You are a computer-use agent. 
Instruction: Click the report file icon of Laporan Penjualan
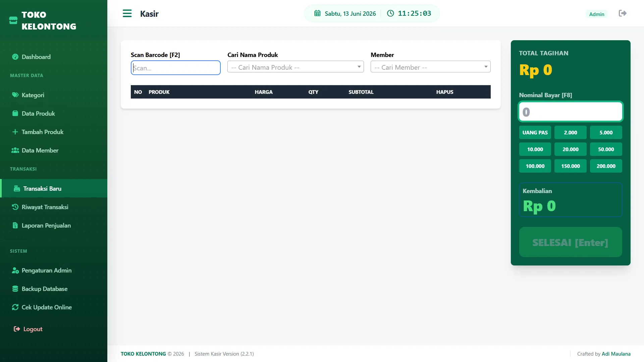[x=15, y=225]
